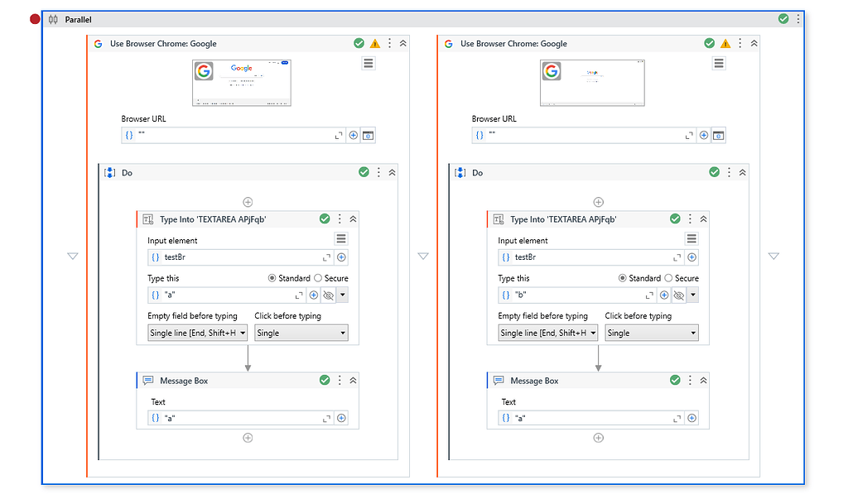Open the hamburger menu on the right browser screenshot
848x504 pixels.
point(719,62)
